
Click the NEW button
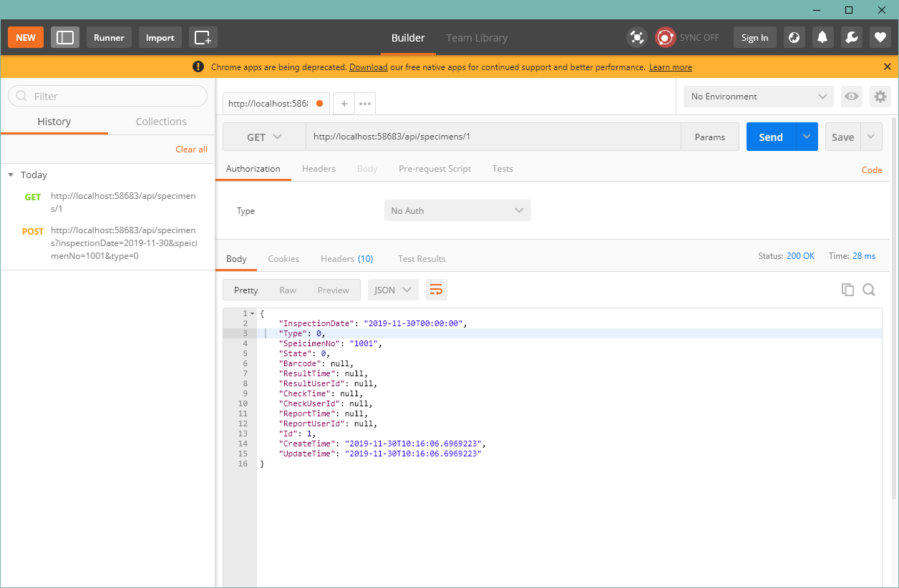point(26,37)
